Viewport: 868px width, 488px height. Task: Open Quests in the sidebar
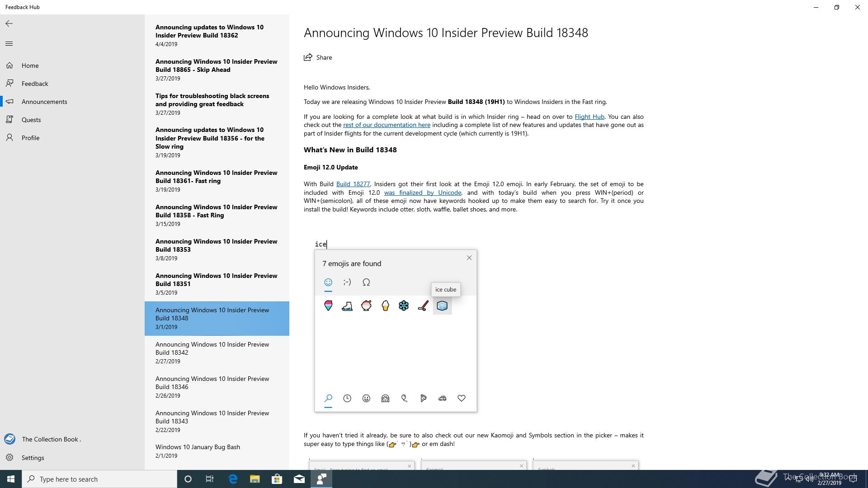pos(72,120)
